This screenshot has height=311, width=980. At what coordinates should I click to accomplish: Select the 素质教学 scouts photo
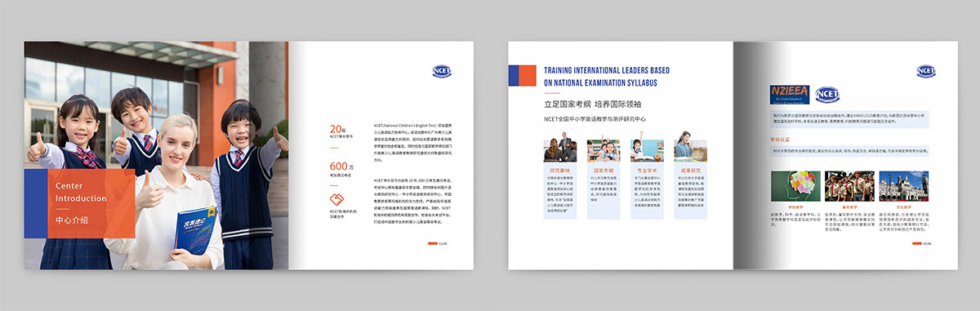click(850, 187)
